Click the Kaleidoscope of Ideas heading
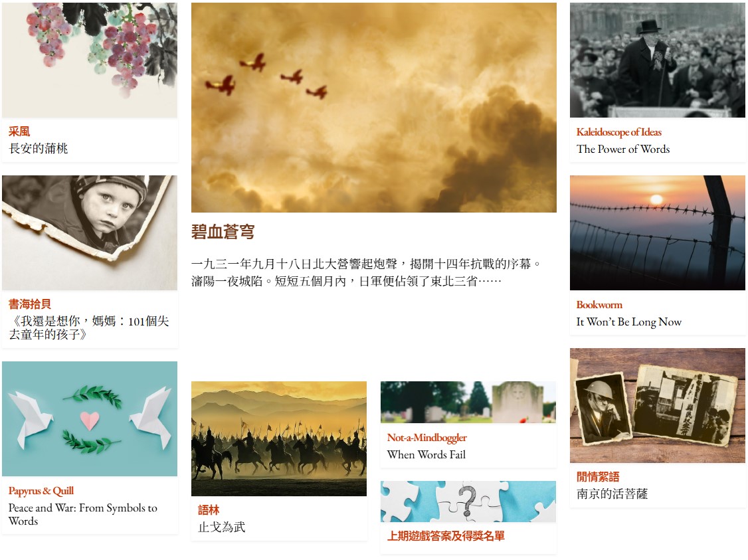The width and height of the screenshot is (748, 560). 618,132
